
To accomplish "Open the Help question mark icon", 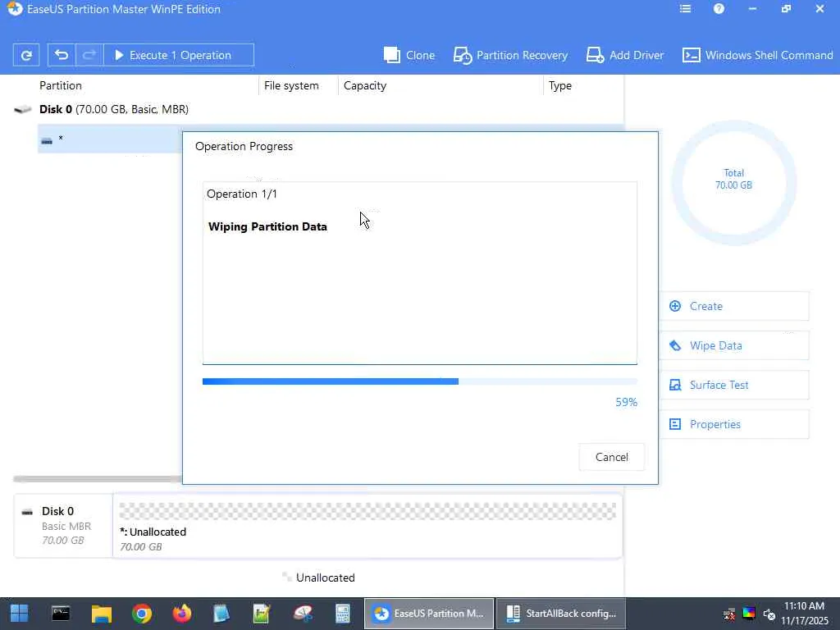I will click(719, 8).
